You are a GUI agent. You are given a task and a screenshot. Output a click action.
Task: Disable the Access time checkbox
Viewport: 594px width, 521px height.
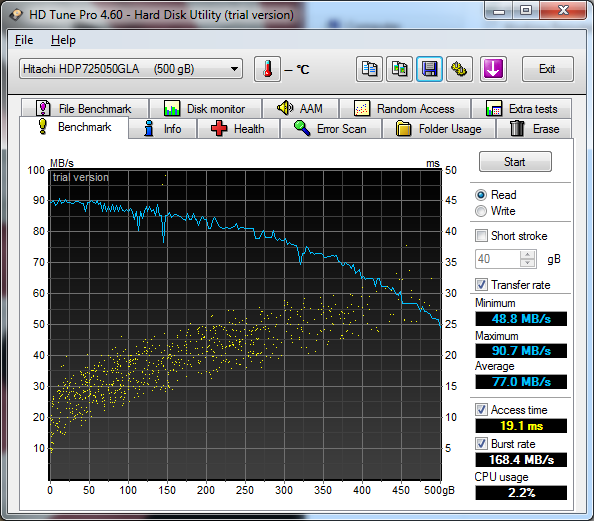[481, 410]
